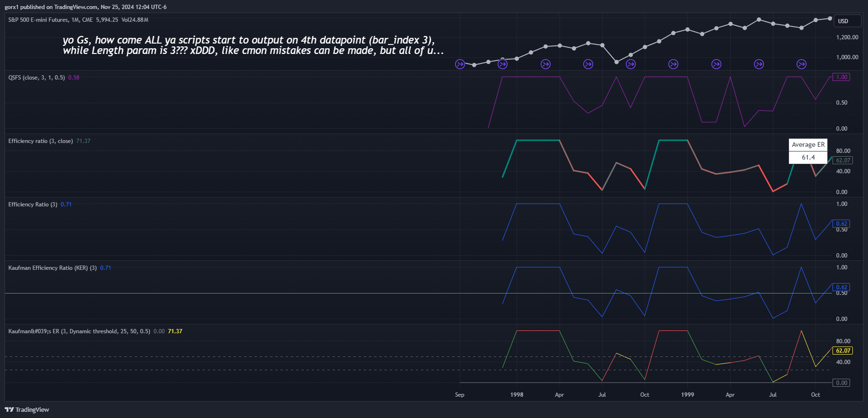Click the 1,200.00 level on the price scale

click(847, 37)
